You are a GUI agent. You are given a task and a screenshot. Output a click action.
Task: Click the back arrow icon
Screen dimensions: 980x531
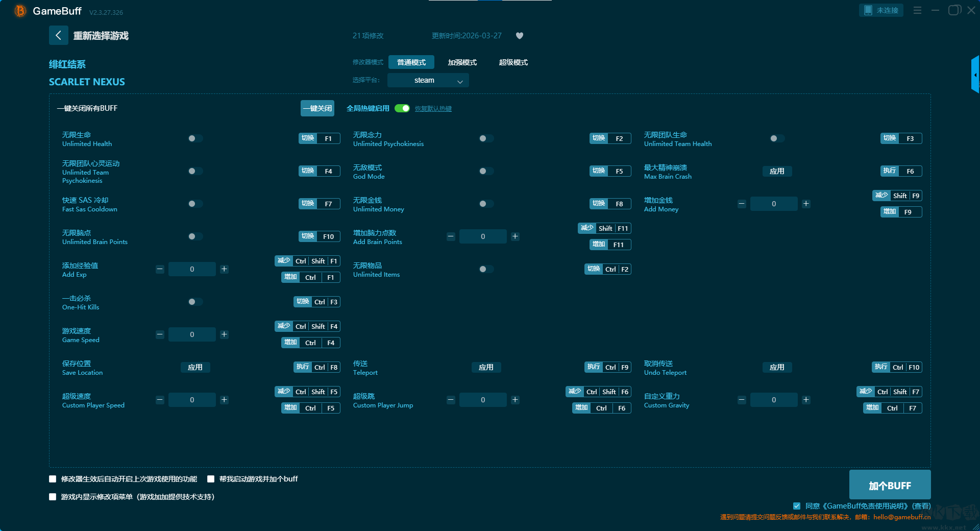[58, 35]
